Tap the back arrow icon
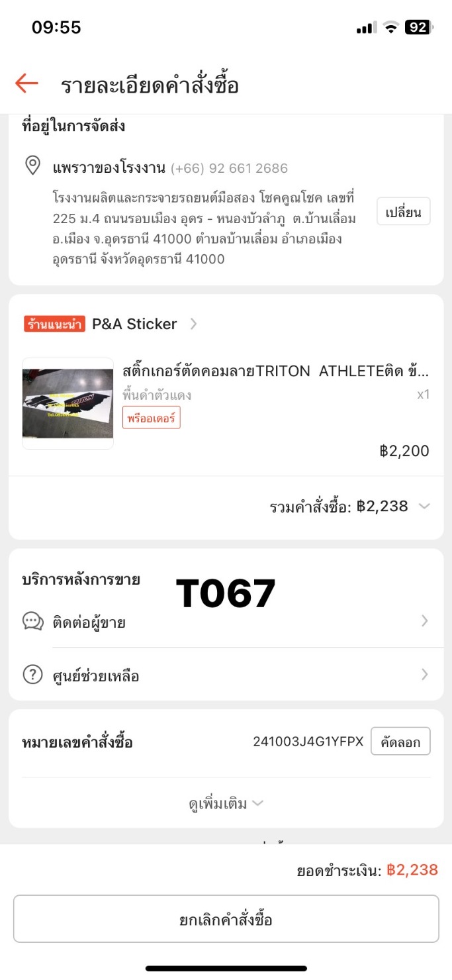Screen dimensions: 452x980 [26, 83]
